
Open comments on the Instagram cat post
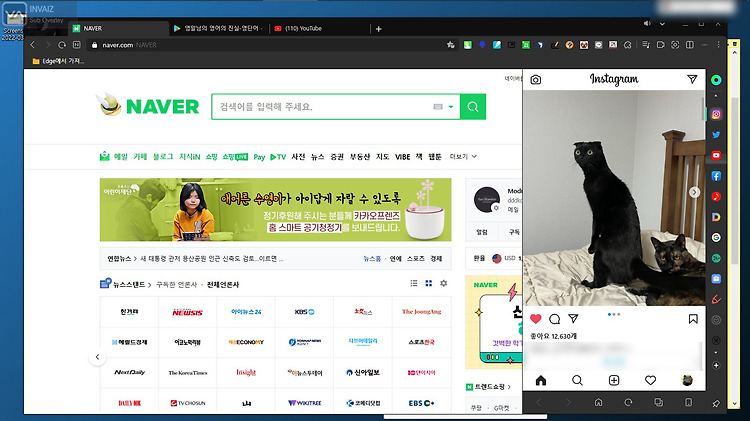point(554,319)
